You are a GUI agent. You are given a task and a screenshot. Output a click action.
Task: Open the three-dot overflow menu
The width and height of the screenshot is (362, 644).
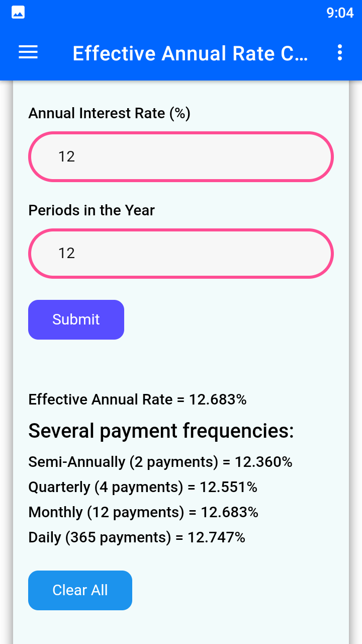(x=339, y=53)
